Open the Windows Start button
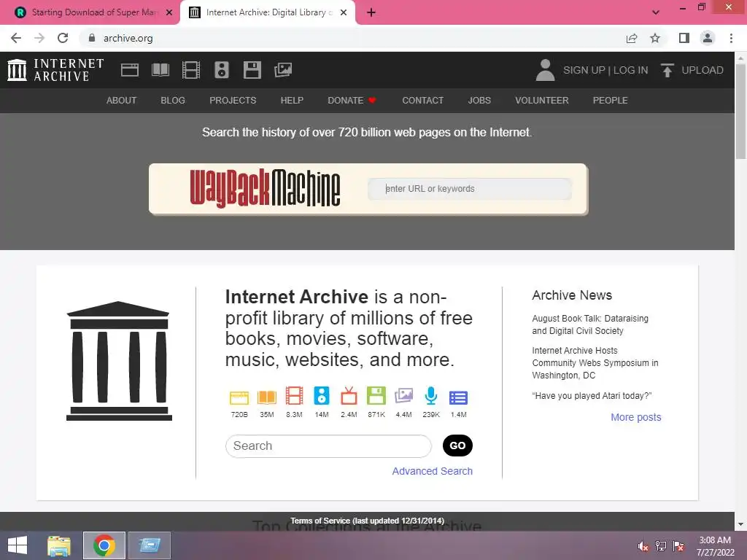This screenshot has width=747, height=560. point(18,545)
